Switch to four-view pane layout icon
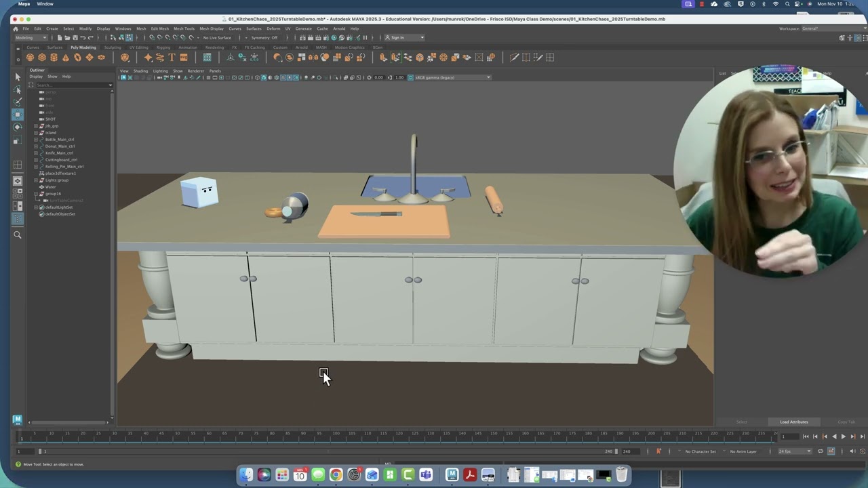This screenshot has width=868, height=488. coord(18,194)
